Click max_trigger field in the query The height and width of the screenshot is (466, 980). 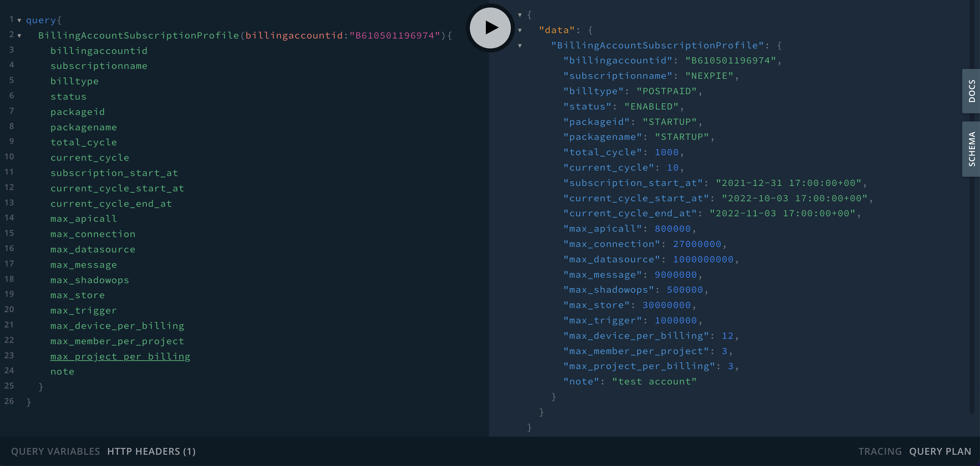pos(84,310)
